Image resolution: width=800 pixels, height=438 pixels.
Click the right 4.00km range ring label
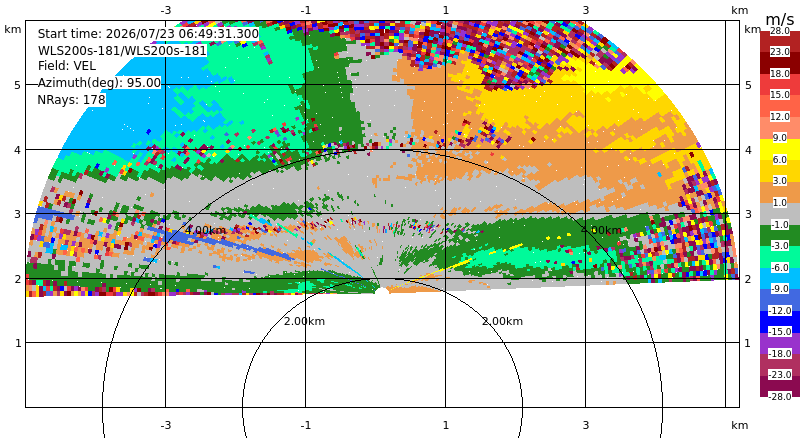(x=601, y=230)
